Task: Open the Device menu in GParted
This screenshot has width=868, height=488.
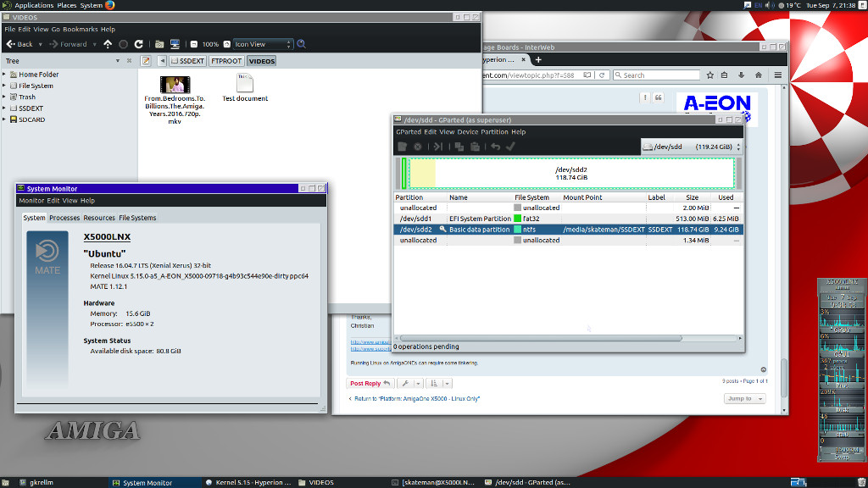Action: [x=467, y=131]
